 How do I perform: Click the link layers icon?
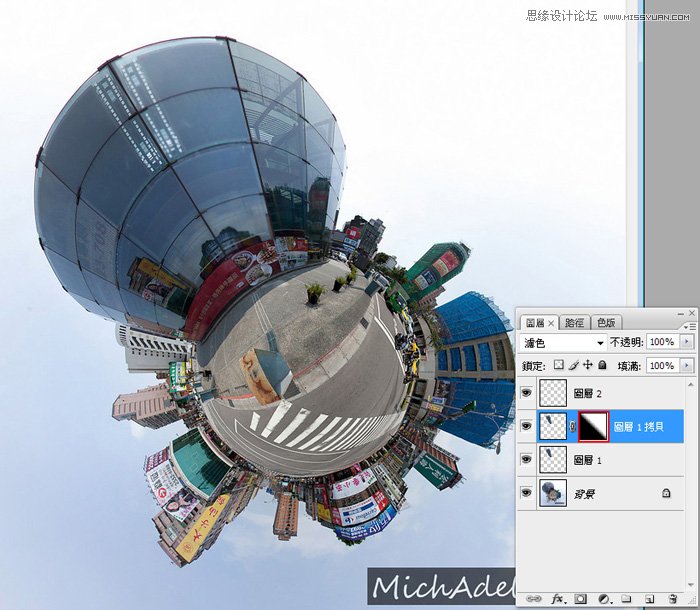click(x=534, y=598)
